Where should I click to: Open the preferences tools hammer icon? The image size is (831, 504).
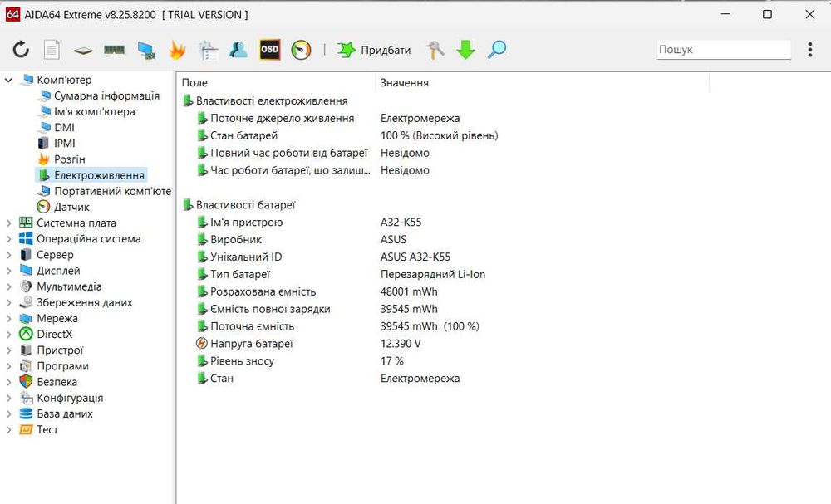pos(435,51)
